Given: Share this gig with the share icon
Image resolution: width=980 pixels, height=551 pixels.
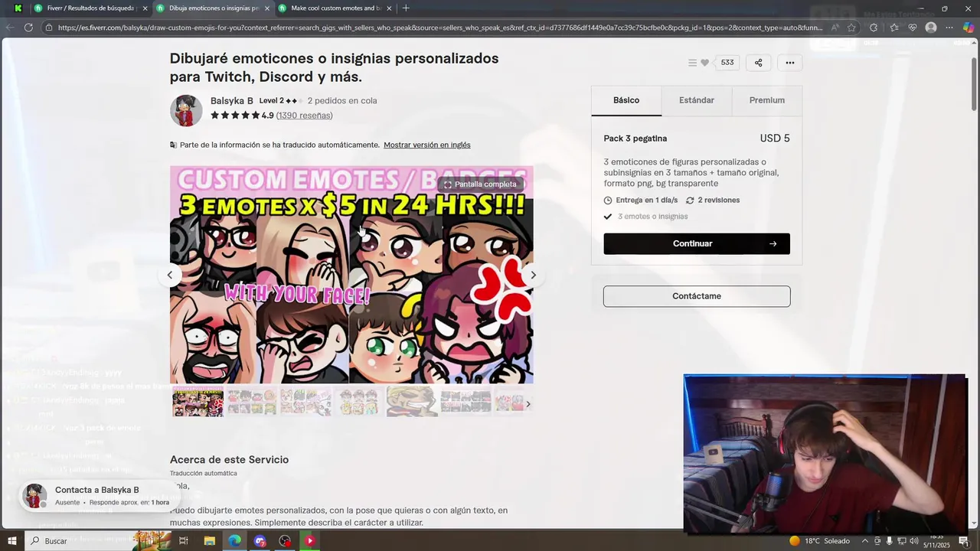Looking at the screenshot, I should tap(758, 63).
